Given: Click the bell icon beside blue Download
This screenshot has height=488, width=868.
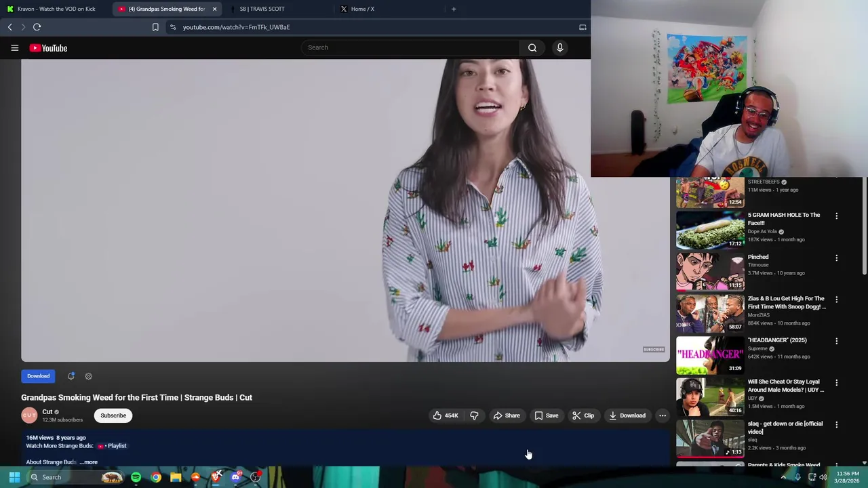Looking at the screenshot, I should pyautogui.click(x=71, y=376).
